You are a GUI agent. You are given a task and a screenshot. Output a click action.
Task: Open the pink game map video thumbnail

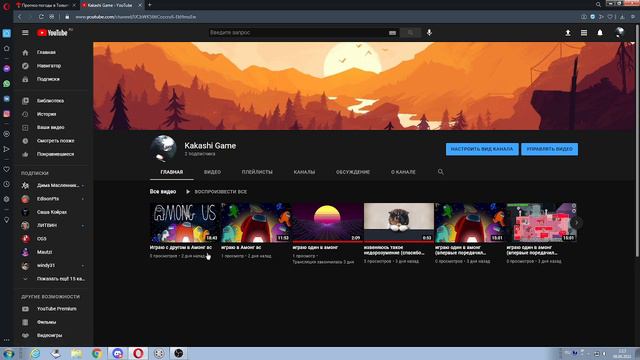click(541, 222)
